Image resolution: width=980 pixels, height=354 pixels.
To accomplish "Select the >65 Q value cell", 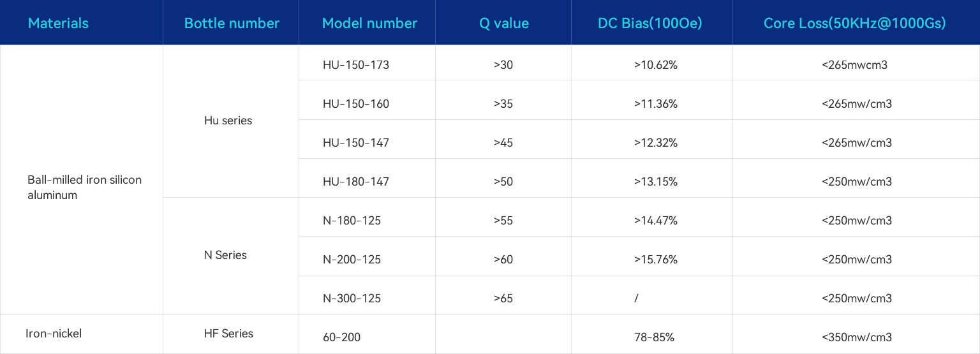I will point(503,299).
